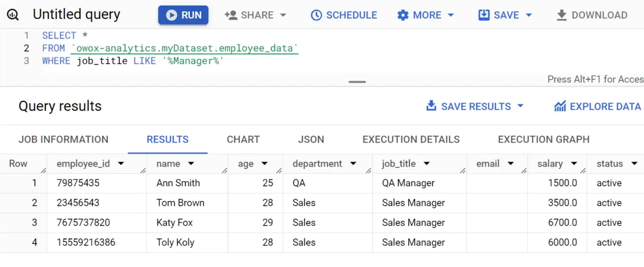Click the query magnifier icon beside Untitled query
The image size is (644, 267).
(x=13, y=15)
